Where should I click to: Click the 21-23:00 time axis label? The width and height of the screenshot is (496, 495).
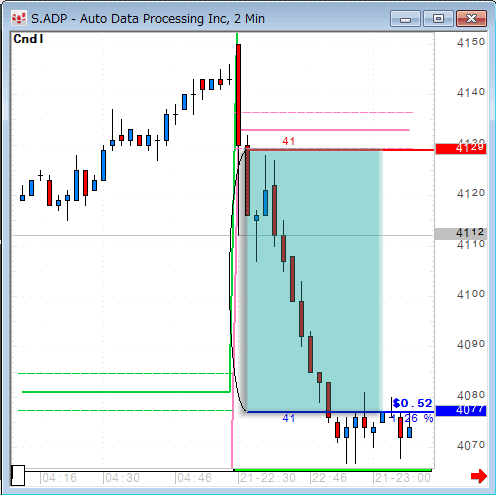tap(403, 478)
